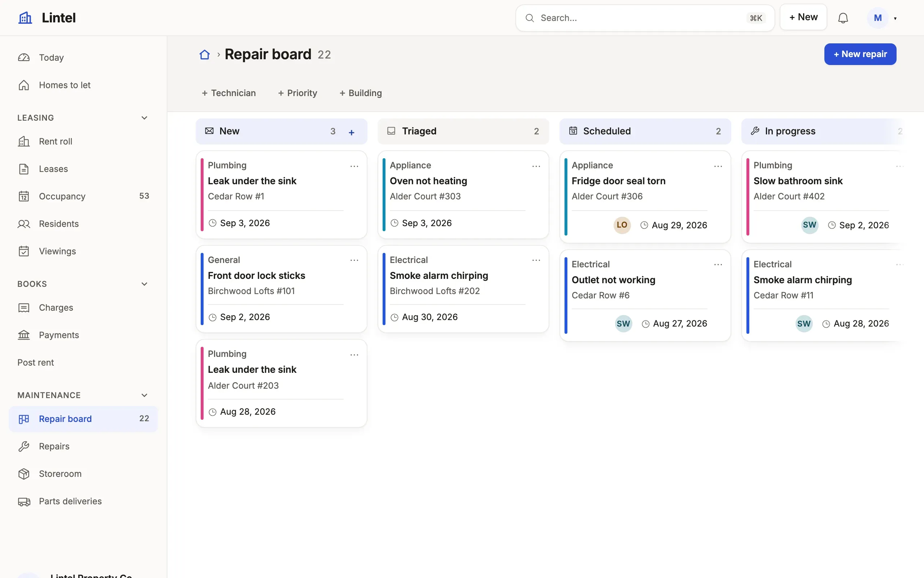Viewport: 924px width, 578px height.
Task: Click the New repair button
Action: (860, 54)
